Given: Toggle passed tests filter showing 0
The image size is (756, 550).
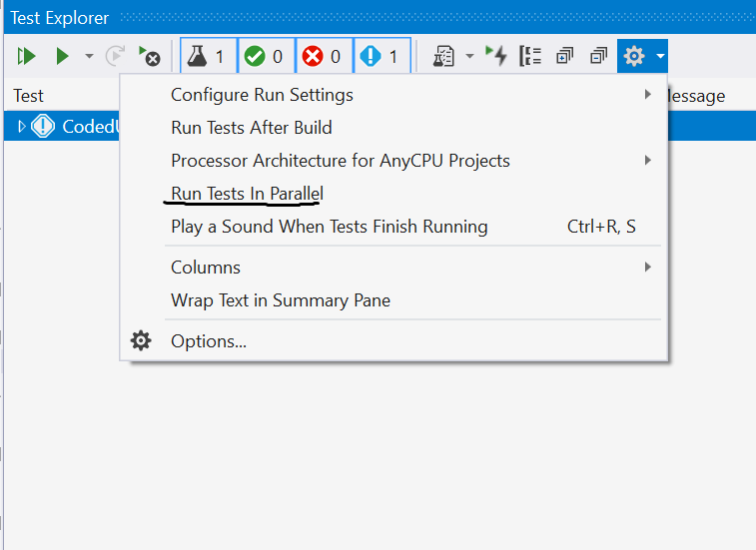Looking at the screenshot, I should [x=266, y=57].
